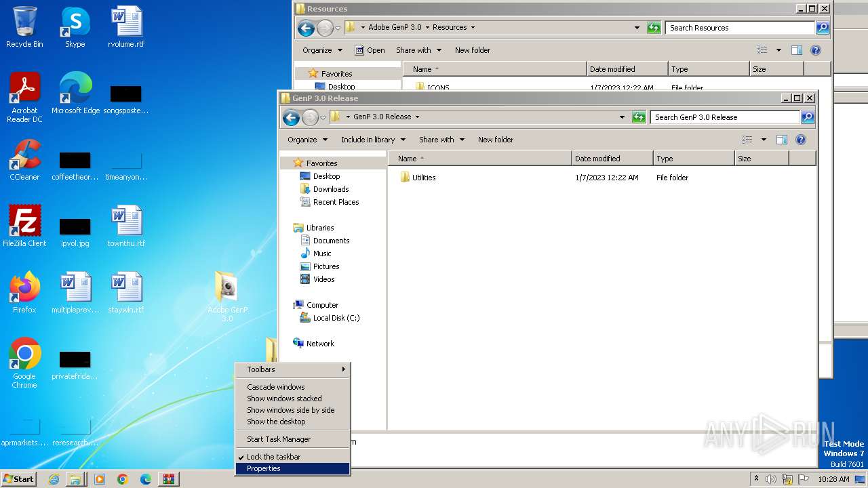Image resolution: width=868 pixels, height=488 pixels.
Task: Open Include in library dropdown
Action: (x=373, y=140)
